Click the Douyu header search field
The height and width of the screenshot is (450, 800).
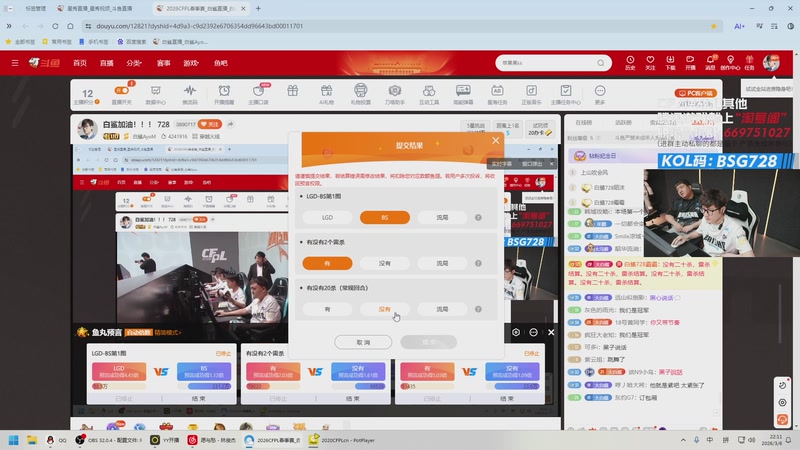click(x=546, y=63)
